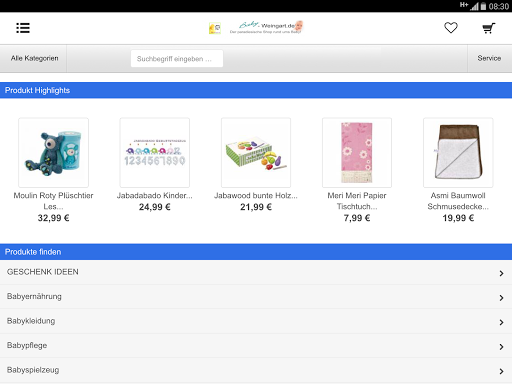Screen dimensions: 512x384
Task: Open the Service tab
Action: [x=490, y=58]
